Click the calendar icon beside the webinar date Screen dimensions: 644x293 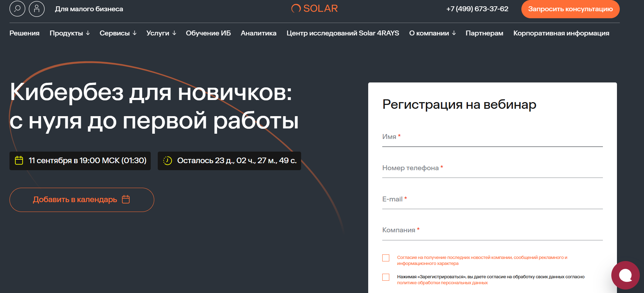coord(19,161)
